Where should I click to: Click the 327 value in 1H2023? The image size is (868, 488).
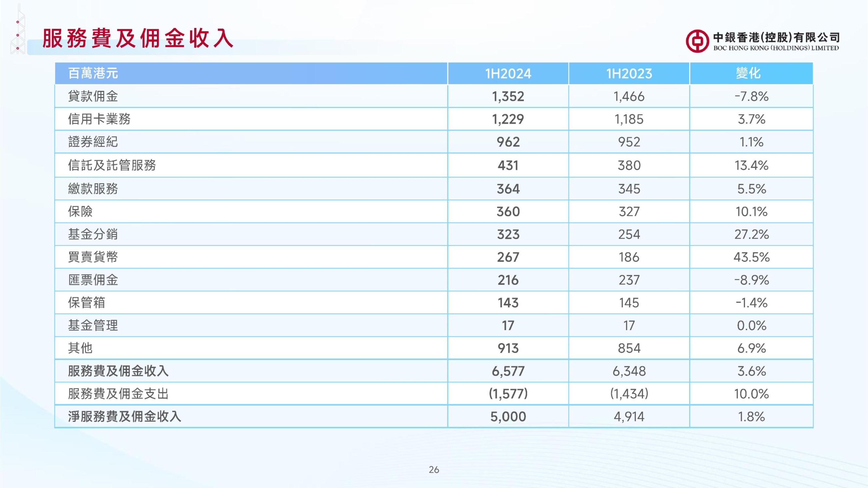coord(629,211)
